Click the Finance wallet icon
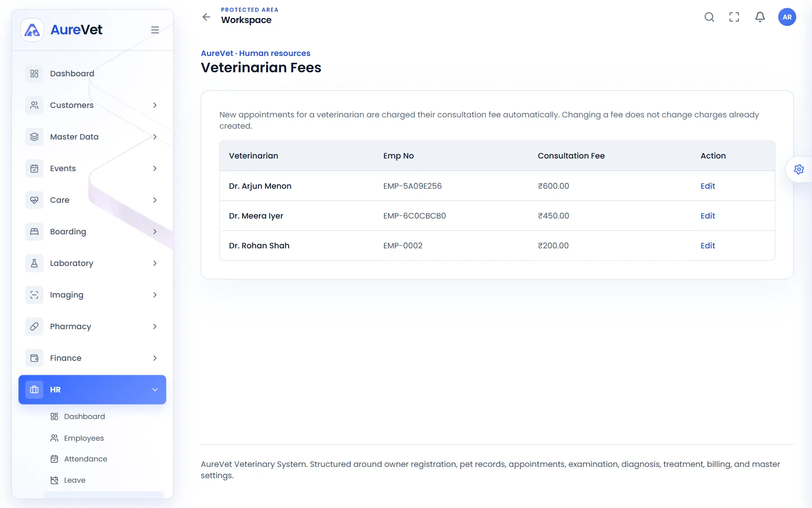 click(34, 358)
